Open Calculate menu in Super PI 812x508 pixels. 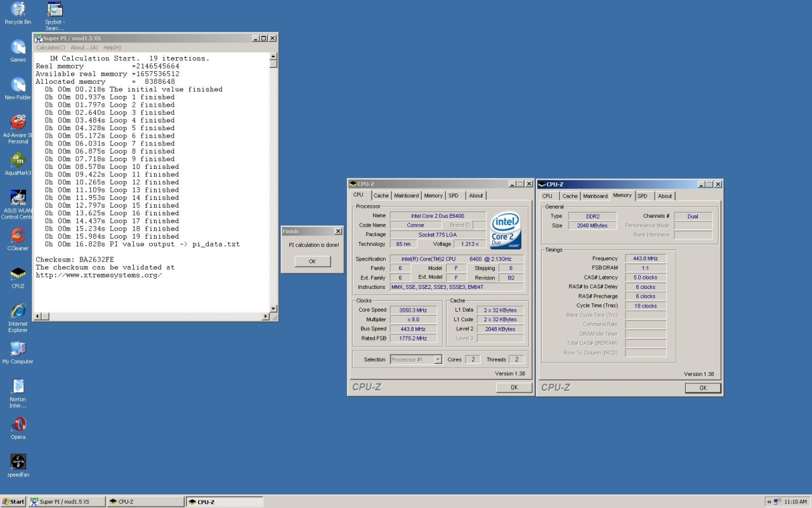point(50,48)
